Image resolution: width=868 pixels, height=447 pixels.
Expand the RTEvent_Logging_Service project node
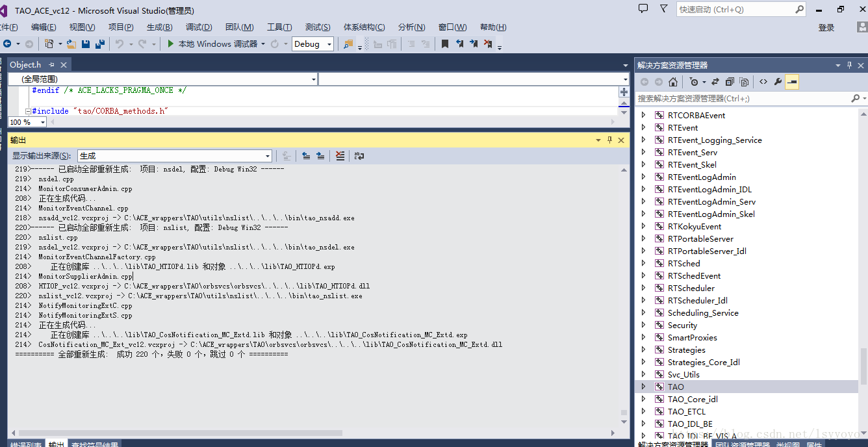pyautogui.click(x=644, y=140)
